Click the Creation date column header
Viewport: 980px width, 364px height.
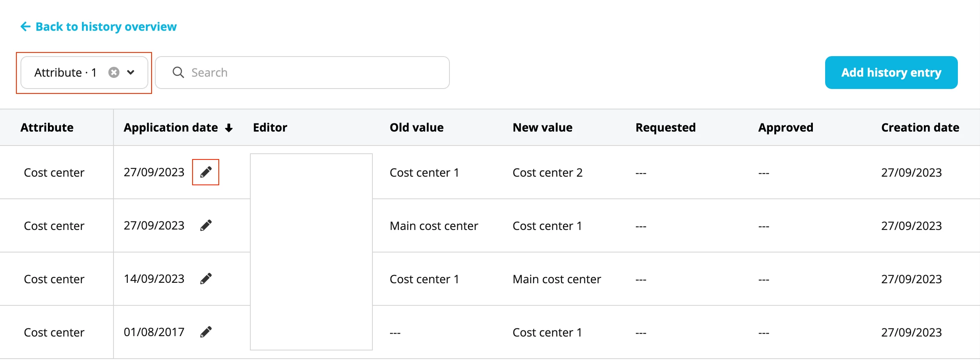[920, 127]
